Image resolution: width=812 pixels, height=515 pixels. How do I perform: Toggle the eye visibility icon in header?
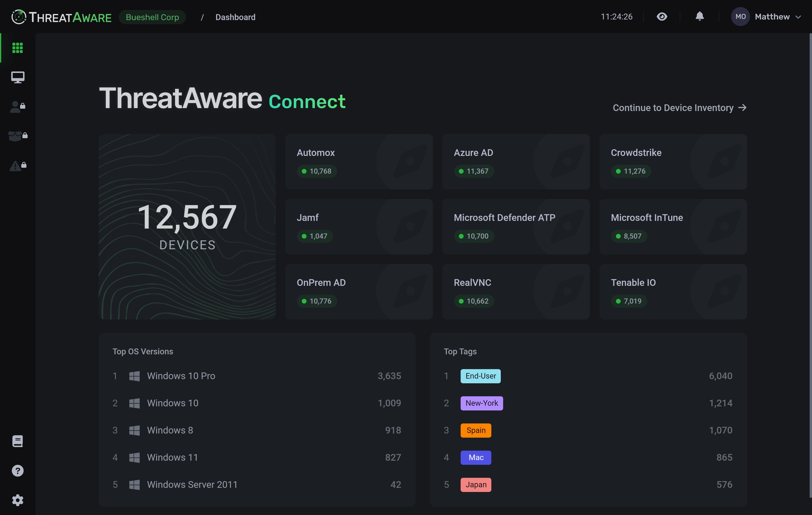[x=662, y=17]
